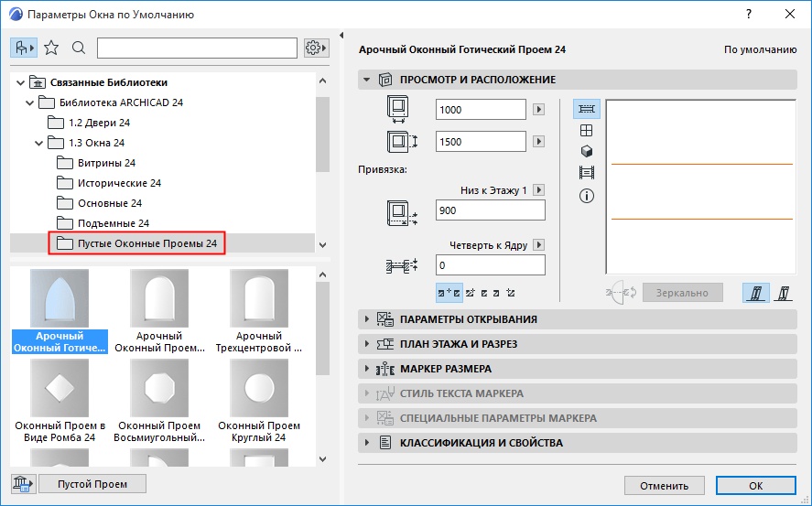Click the load library icon at bottom left
The image size is (812, 506).
(x=22, y=484)
